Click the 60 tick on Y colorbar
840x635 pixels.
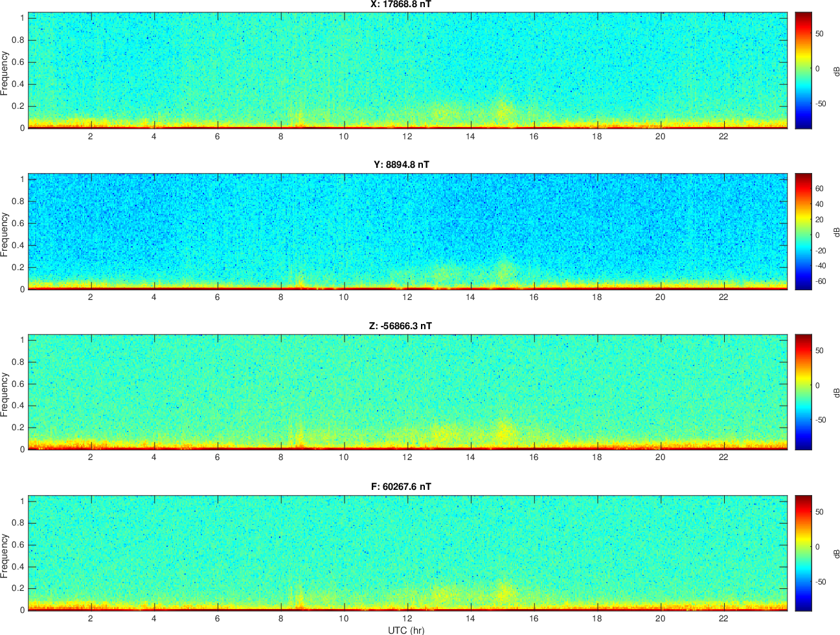[819, 189]
